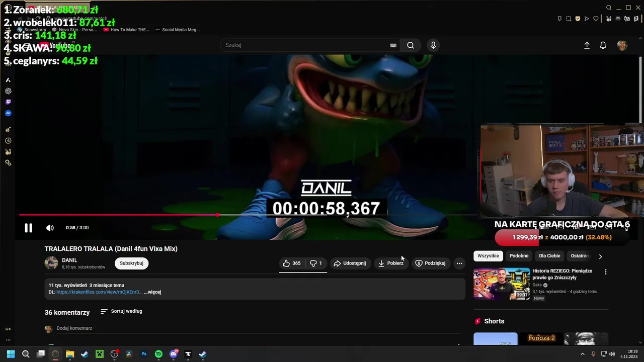Screen dimensions: 644x362
Task: Click the YouTube search magnifier button
Action: pyautogui.click(x=411, y=45)
